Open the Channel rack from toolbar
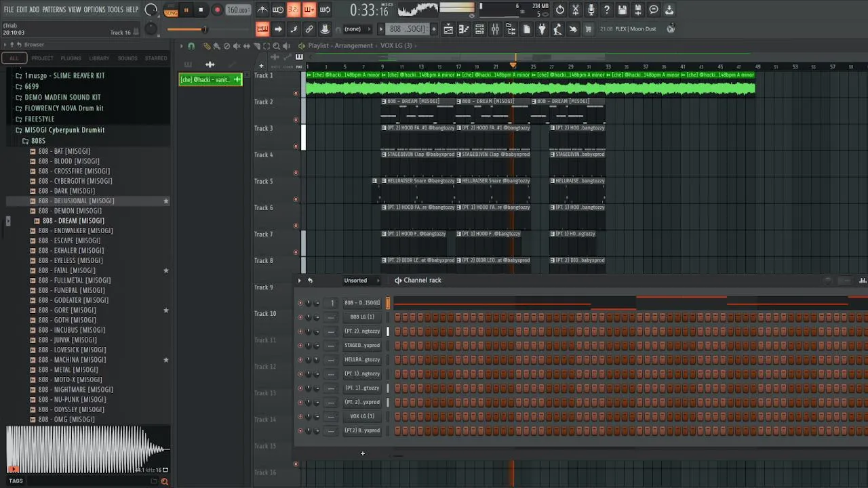Screen dimensions: 868x488 point(479,29)
